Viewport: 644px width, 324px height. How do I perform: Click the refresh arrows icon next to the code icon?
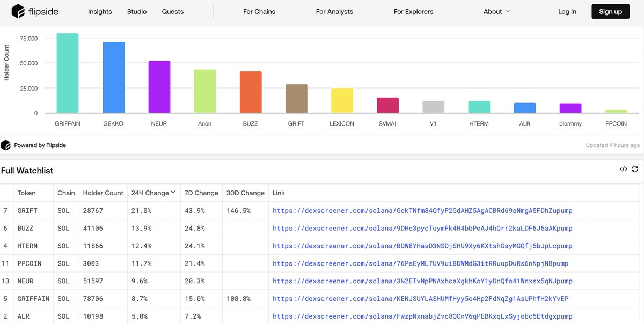(635, 168)
